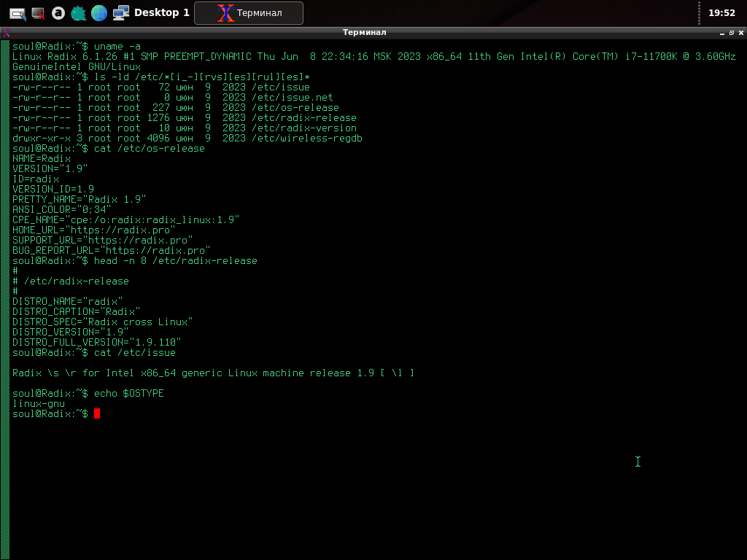Viewport: 747px width, 560px height.
Task: Click the monitor with red X icon
Action: tap(38, 13)
